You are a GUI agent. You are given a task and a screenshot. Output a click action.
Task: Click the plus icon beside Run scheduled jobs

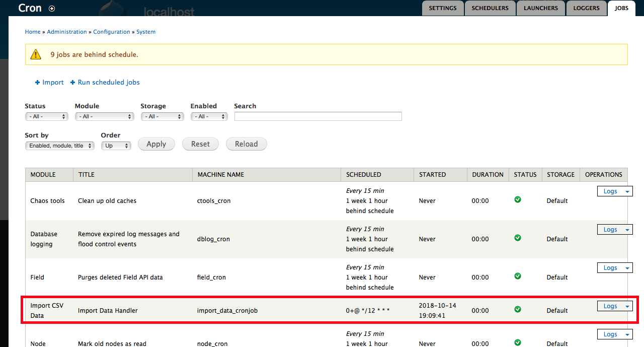point(72,82)
